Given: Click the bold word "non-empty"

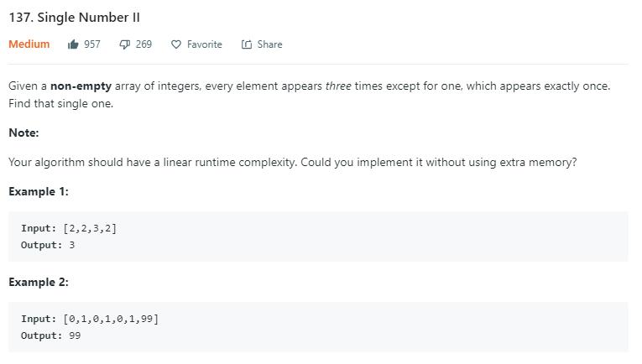Looking at the screenshot, I should (x=81, y=86).
